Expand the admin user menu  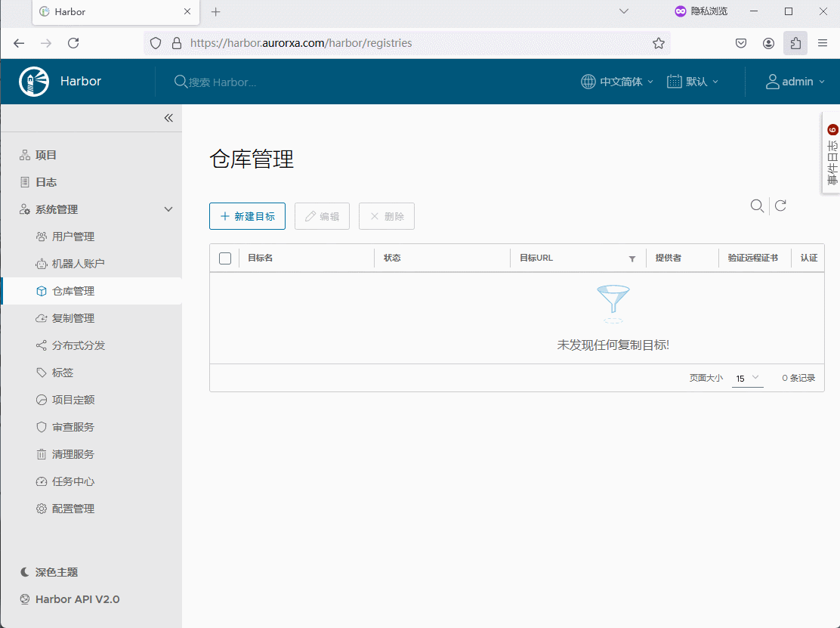pos(795,82)
